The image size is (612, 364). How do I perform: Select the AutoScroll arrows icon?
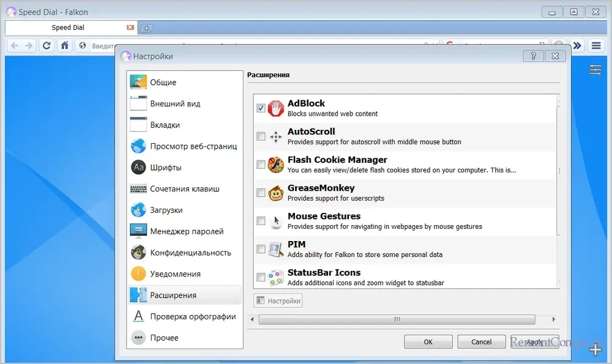(x=275, y=136)
